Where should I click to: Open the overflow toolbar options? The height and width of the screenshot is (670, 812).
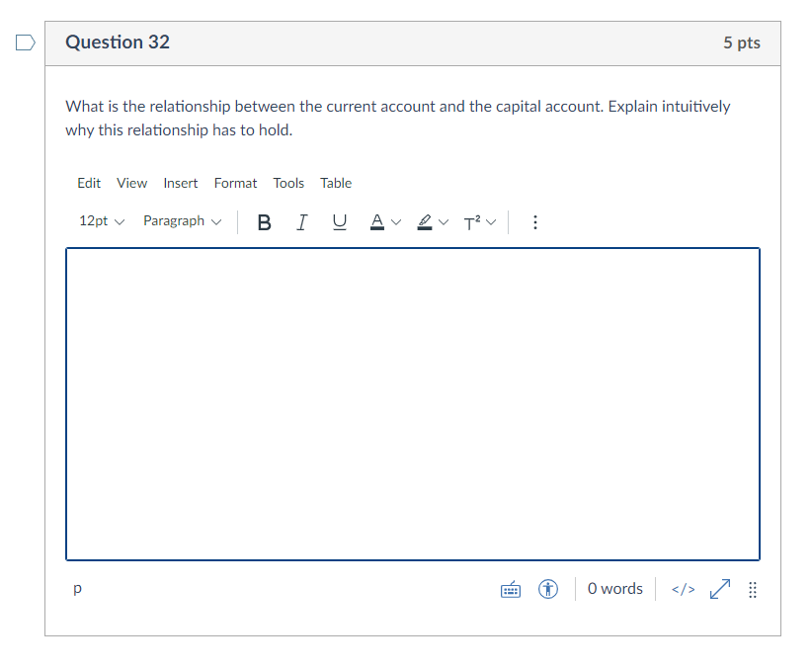[534, 221]
